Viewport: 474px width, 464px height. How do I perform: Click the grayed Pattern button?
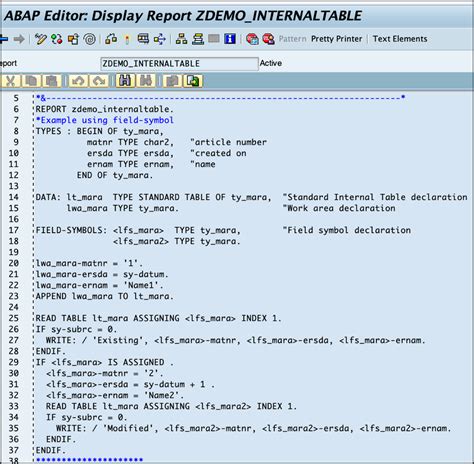point(292,39)
